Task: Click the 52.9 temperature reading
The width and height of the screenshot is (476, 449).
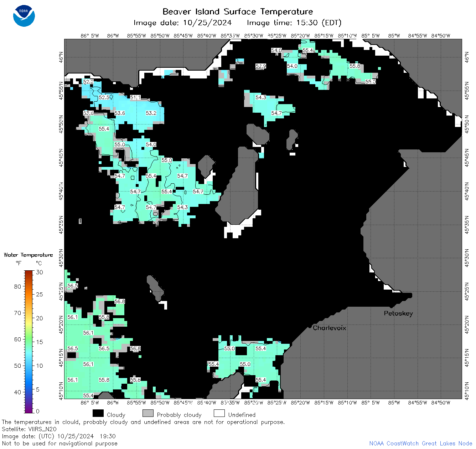Action: pos(261,66)
